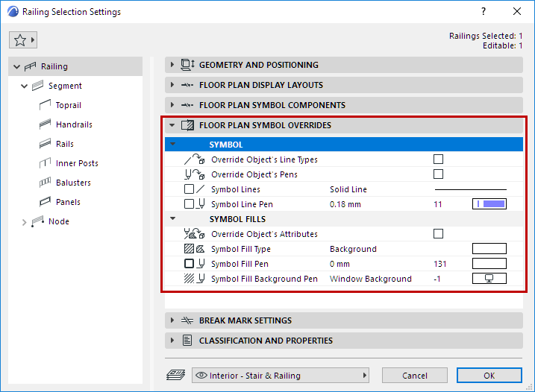Click the Handrails component icon
This screenshot has height=392, width=535.
coord(43,124)
